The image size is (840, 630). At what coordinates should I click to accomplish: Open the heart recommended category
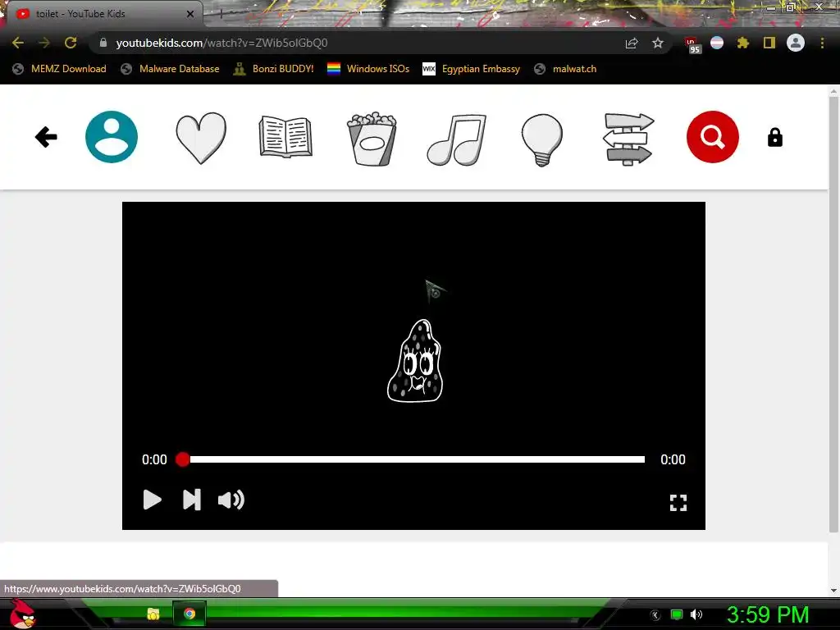pyautogui.click(x=201, y=138)
